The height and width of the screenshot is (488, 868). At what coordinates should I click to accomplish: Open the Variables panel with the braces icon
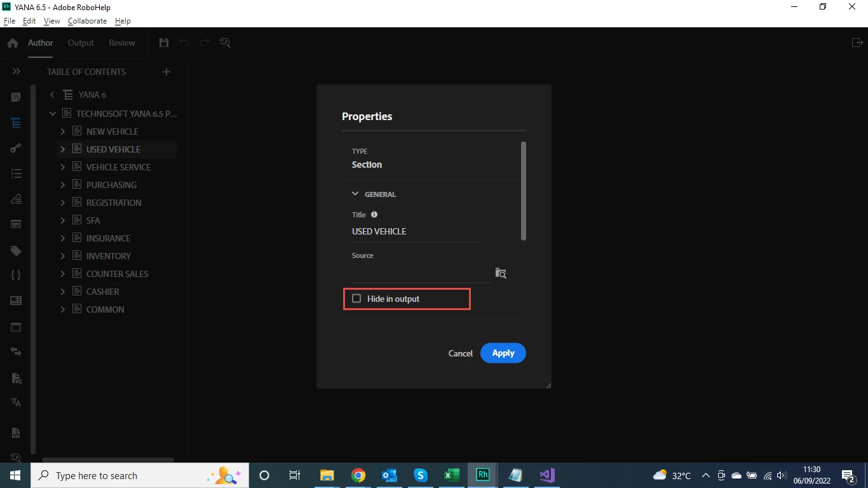point(16,275)
